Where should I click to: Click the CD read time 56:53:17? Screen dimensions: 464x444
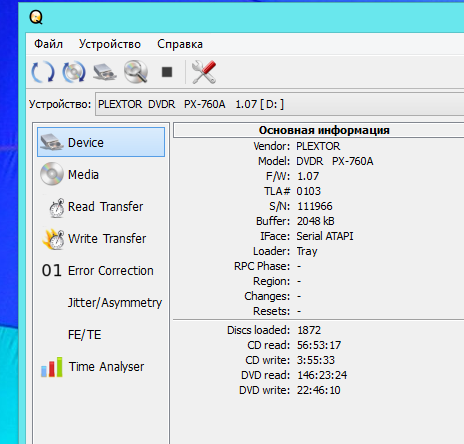click(319, 345)
